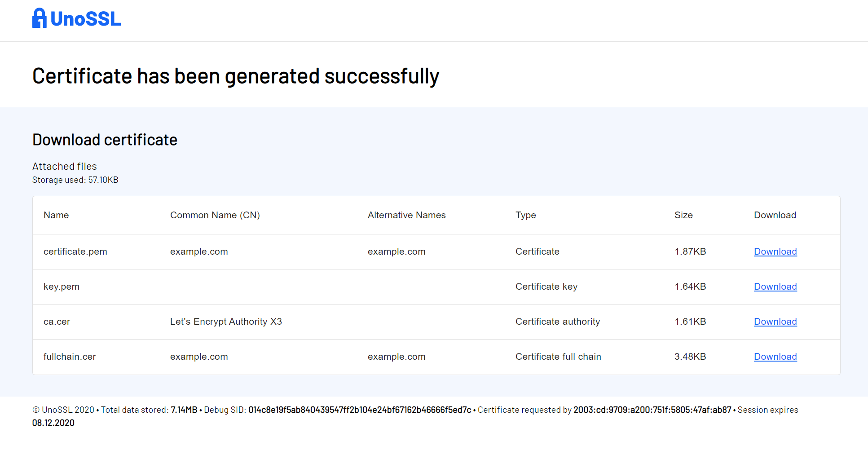Click Let's Encrypt Authority X3 cell
Screen dimensions: 868x468
tap(226, 322)
